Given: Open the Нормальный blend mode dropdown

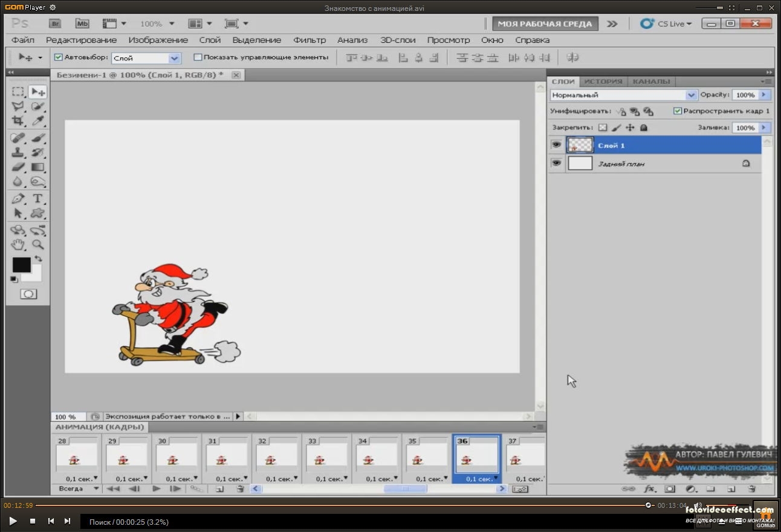Looking at the screenshot, I should click(691, 95).
